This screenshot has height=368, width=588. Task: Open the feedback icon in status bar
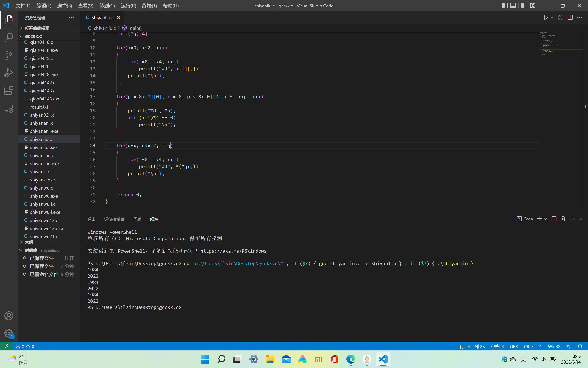click(569, 346)
